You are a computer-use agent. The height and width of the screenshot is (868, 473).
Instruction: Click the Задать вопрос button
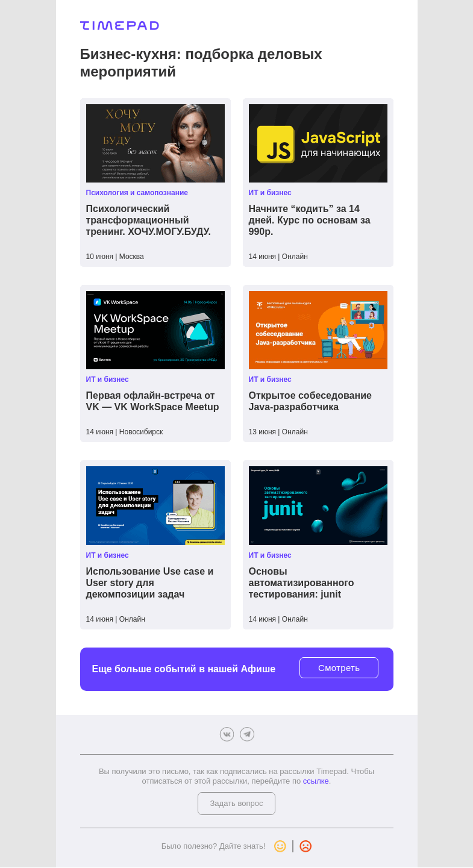236,804
